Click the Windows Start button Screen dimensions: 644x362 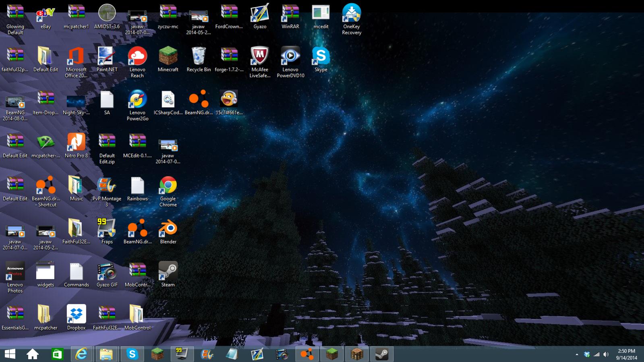point(10,354)
